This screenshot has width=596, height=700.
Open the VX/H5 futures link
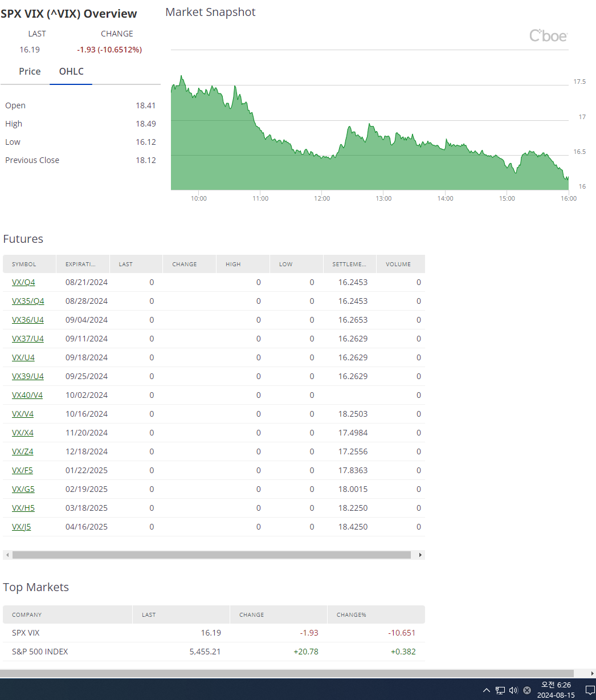coord(23,508)
